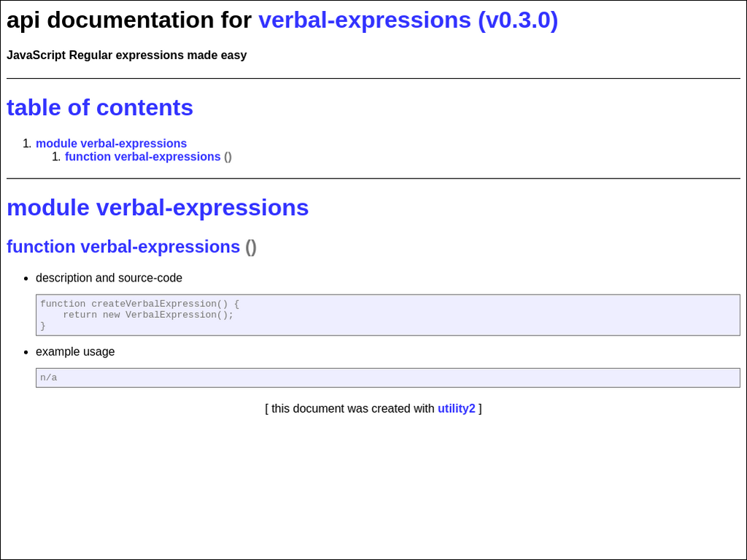Click the closing brace line in the code block
Screen dimensions: 747x560
[43, 326]
